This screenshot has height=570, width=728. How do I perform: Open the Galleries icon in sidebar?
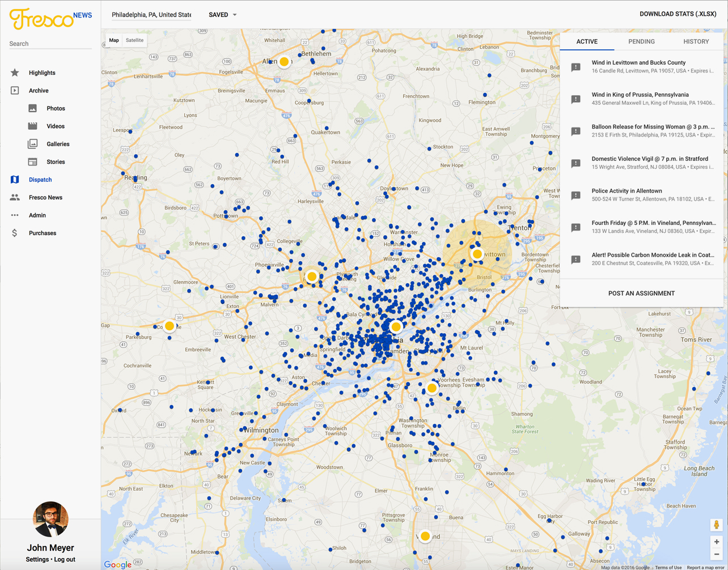point(33,144)
